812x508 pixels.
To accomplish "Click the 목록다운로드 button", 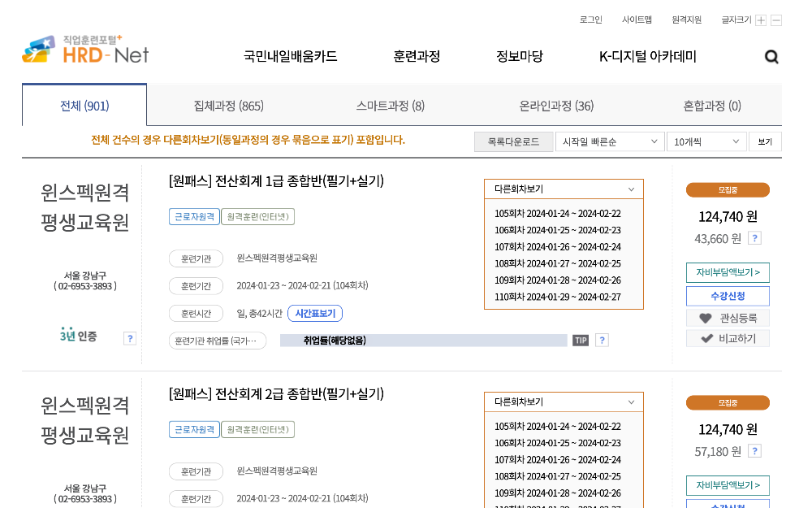I will (513, 141).
